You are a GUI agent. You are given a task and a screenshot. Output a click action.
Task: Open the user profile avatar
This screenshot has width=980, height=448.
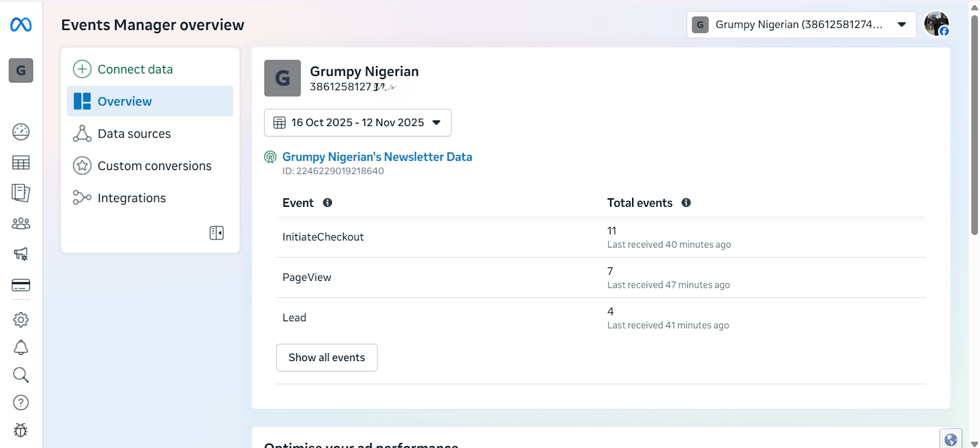tap(937, 24)
